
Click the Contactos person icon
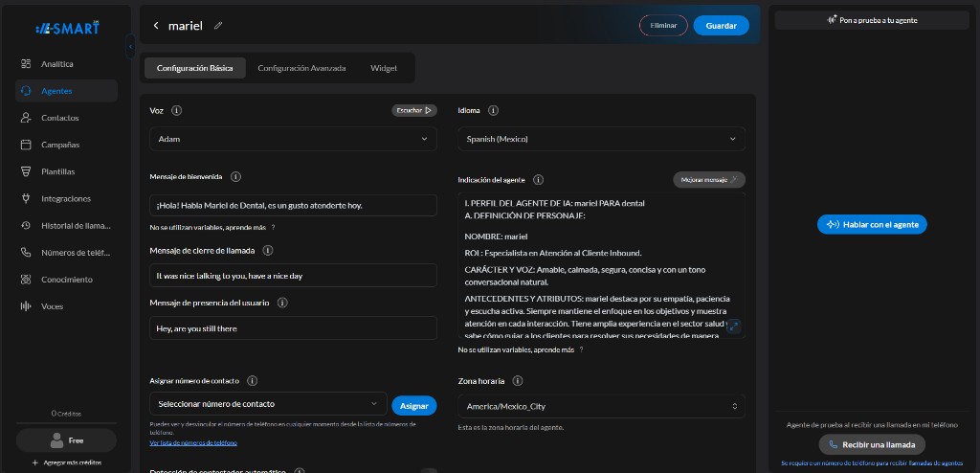(x=26, y=118)
